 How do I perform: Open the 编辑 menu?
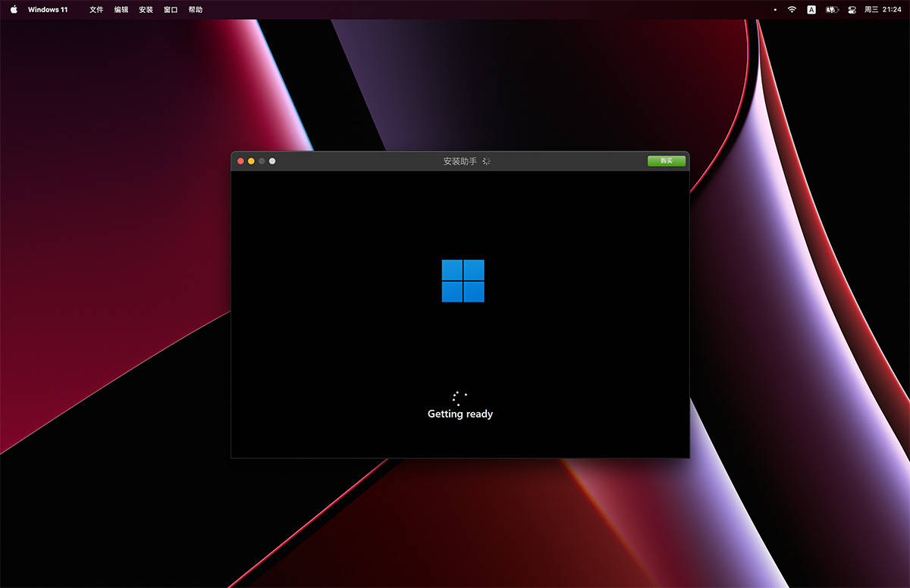121,10
